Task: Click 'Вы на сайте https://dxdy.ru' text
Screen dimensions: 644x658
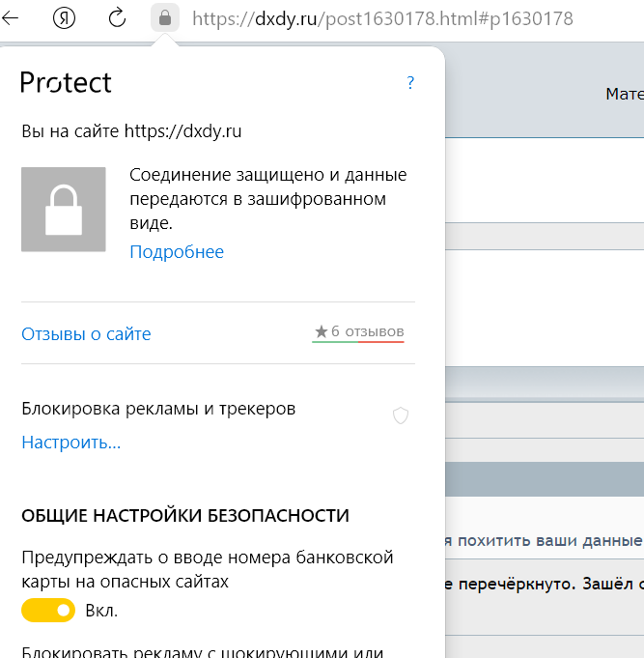Action: coord(131,131)
